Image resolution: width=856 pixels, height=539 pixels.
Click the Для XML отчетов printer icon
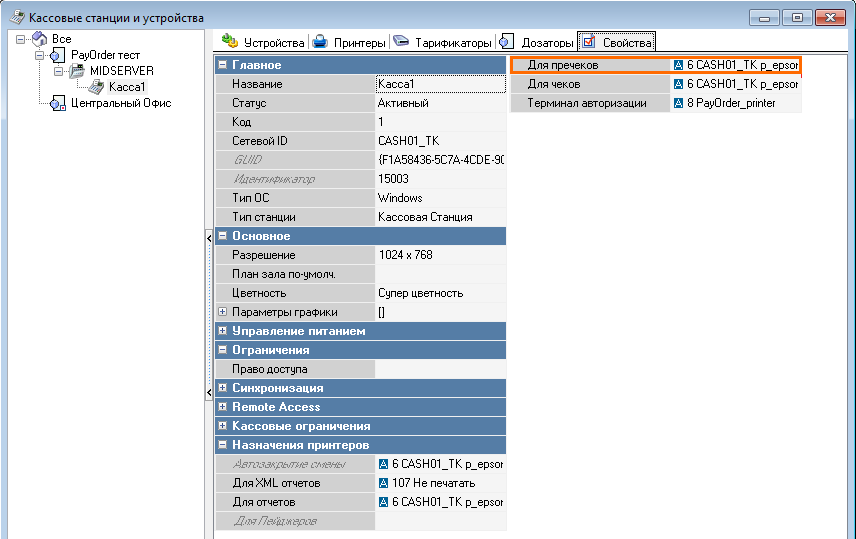click(x=384, y=483)
